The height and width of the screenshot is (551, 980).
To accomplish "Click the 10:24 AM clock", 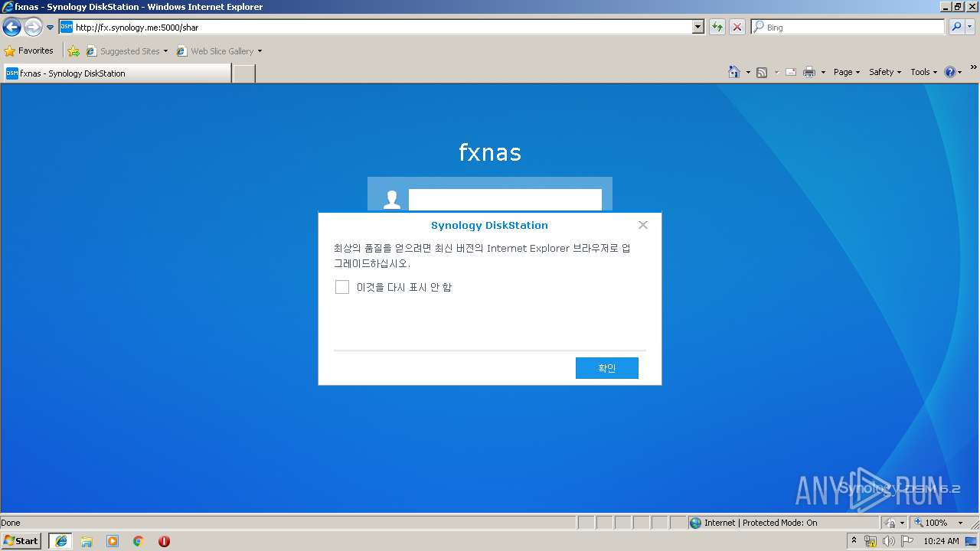I will pyautogui.click(x=941, y=541).
